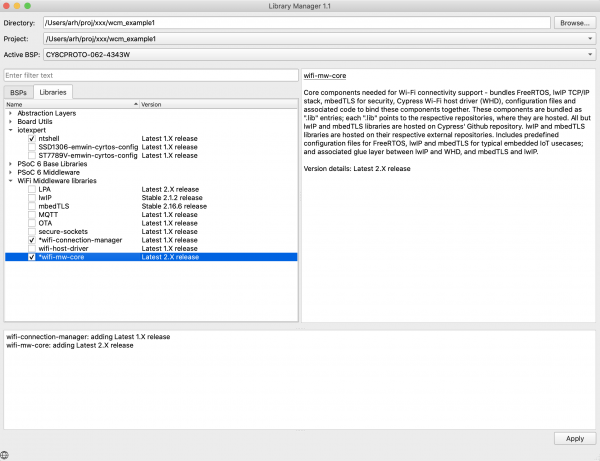Expand the Board Utils category

click(x=10, y=121)
